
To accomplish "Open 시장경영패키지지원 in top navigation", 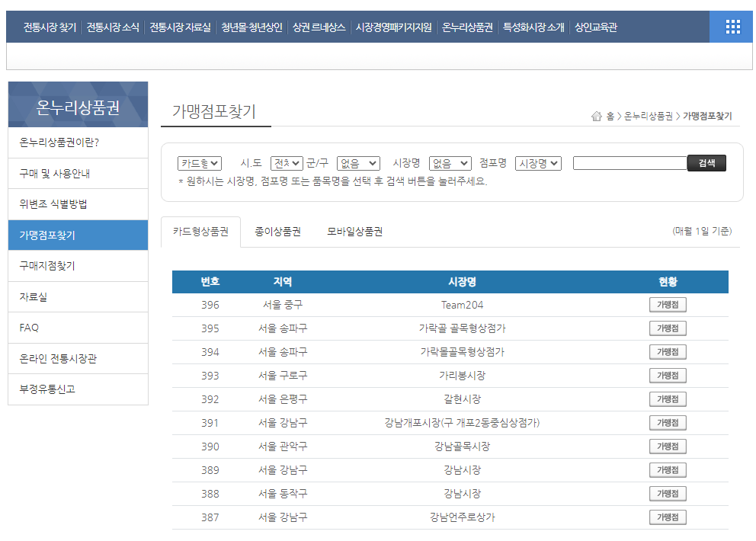I will coord(393,27).
